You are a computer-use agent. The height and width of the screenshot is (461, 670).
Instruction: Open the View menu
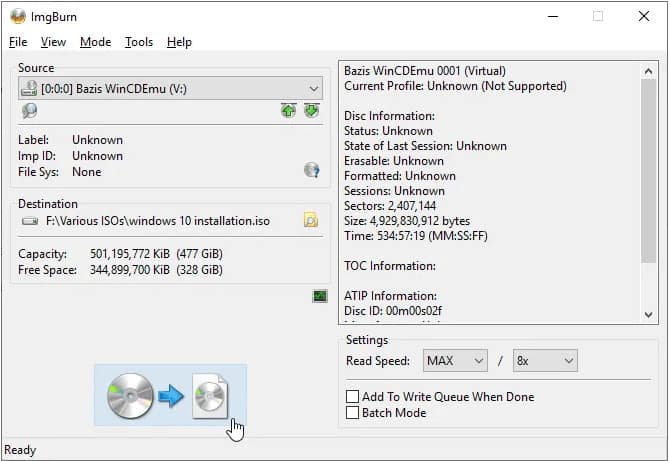click(53, 42)
